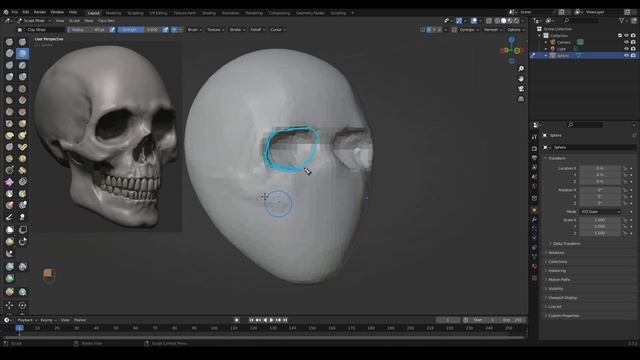Hide Camera with its eye icon
This screenshot has height=360, width=640.
pos(626,42)
